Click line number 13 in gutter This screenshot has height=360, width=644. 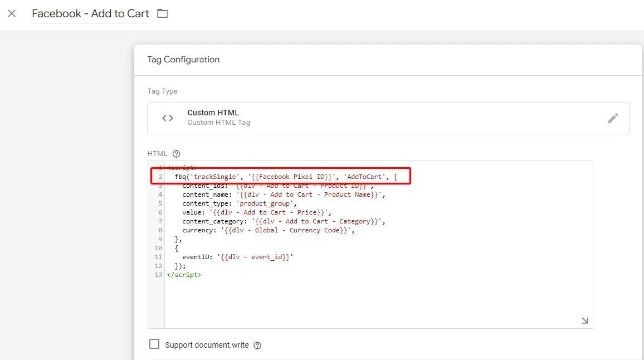(158, 275)
